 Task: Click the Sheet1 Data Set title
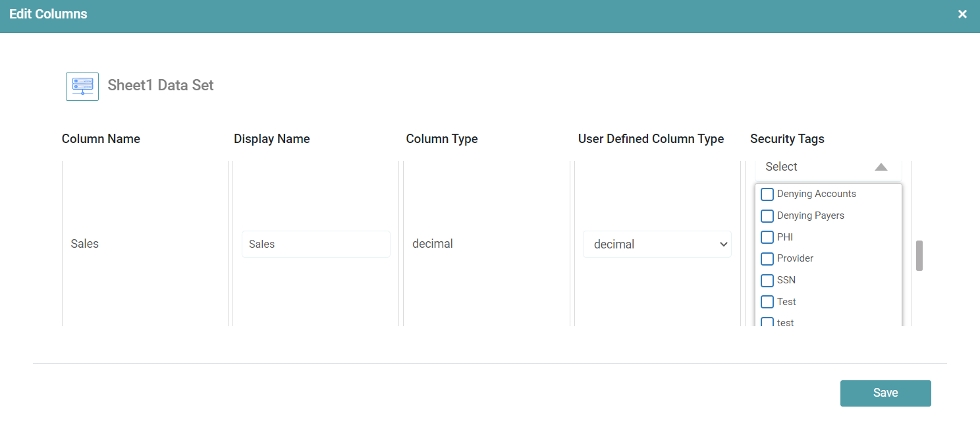pyautogui.click(x=160, y=85)
